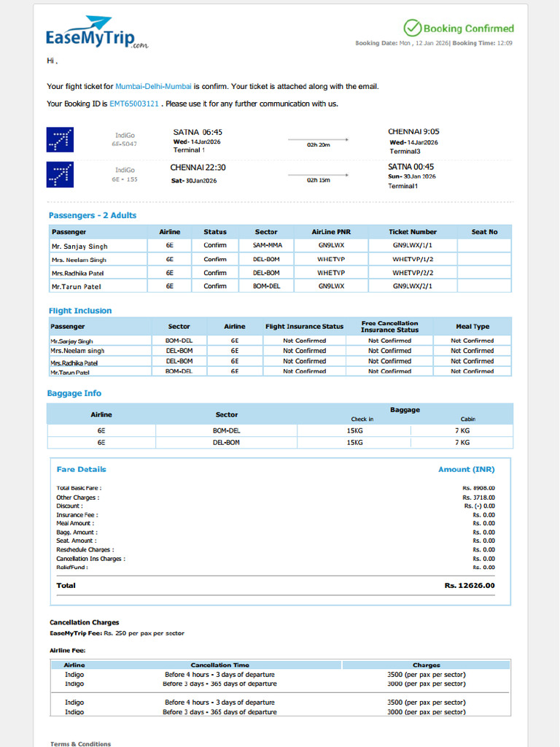Select passenger Mrs.Radhika Patel in Passengers table

pyautogui.click(x=77, y=273)
